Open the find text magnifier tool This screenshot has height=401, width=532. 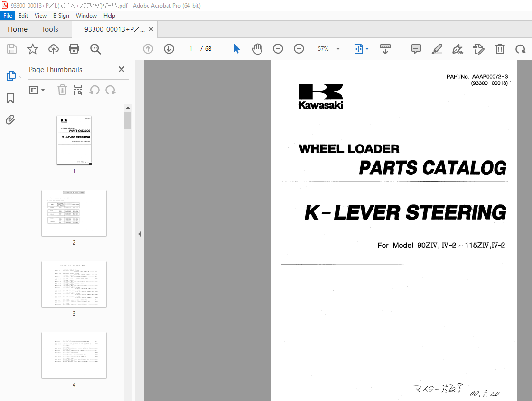tap(95, 49)
